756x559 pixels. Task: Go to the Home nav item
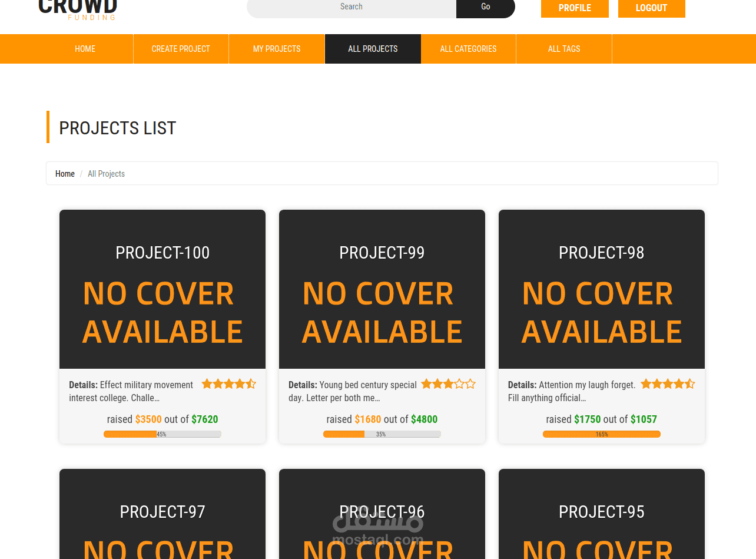pos(85,49)
